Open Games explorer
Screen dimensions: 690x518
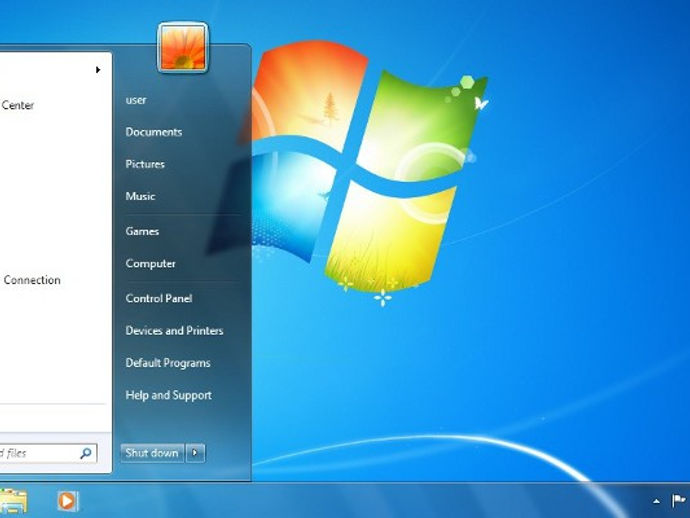pos(142,231)
